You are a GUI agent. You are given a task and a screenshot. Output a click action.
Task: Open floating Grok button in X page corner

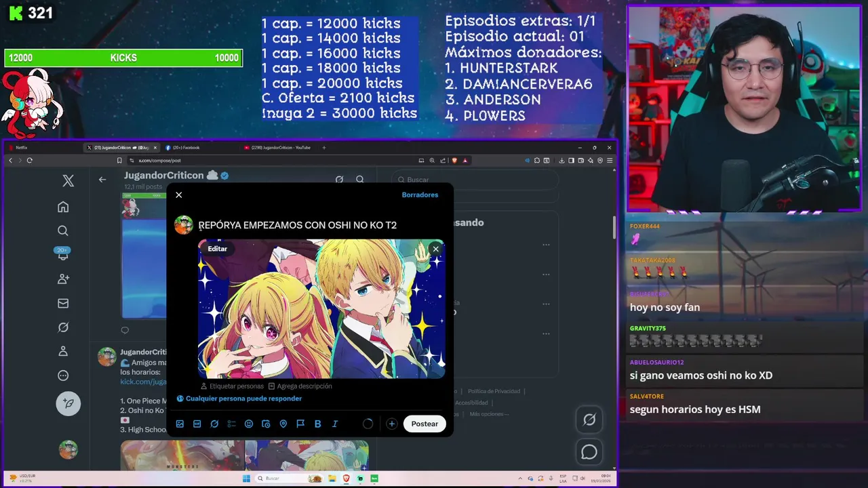coord(589,420)
